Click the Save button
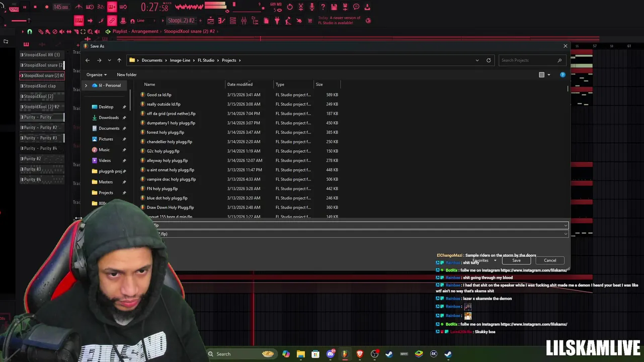644x362 pixels. [516, 260]
